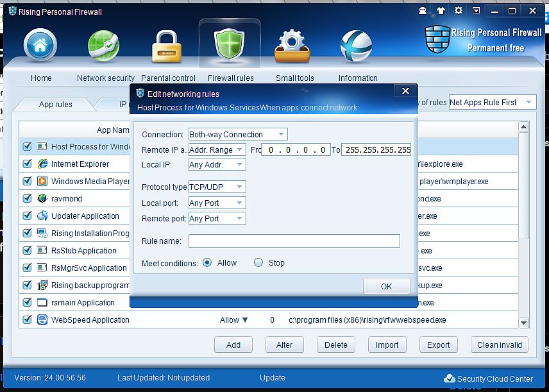549x392 pixels.
Task: Click the skin shirt icon in title bar
Action: [441, 11]
